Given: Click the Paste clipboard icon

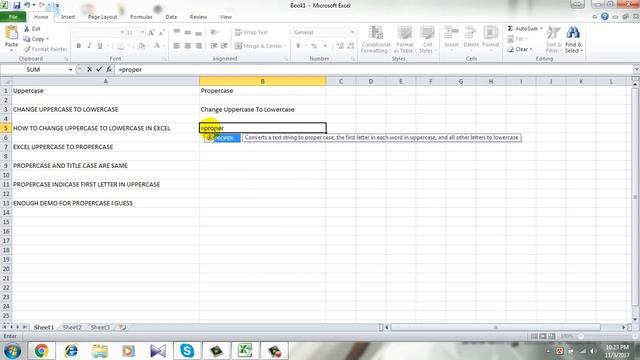Looking at the screenshot, I should click(x=11, y=33).
